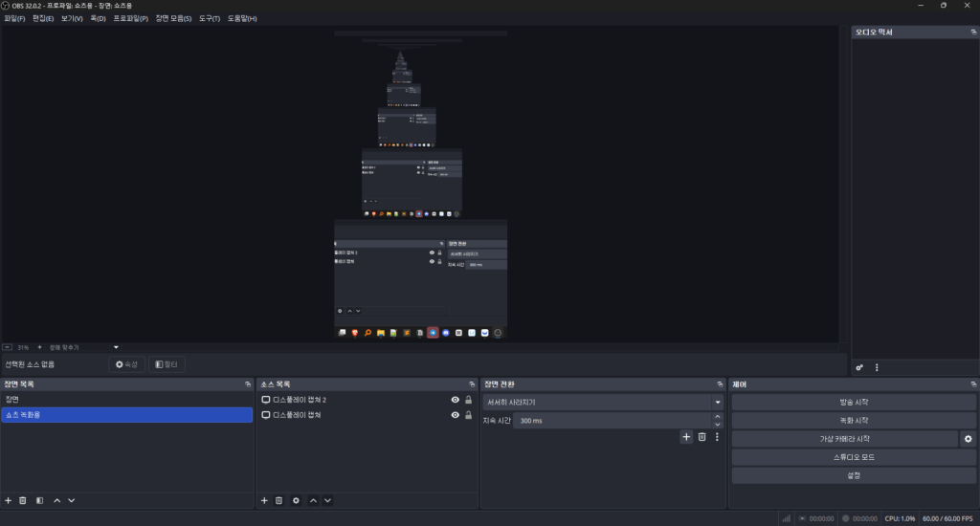This screenshot has height=526, width=980.
Task: Open the 도구(T) menu
Action: point(210,18)
